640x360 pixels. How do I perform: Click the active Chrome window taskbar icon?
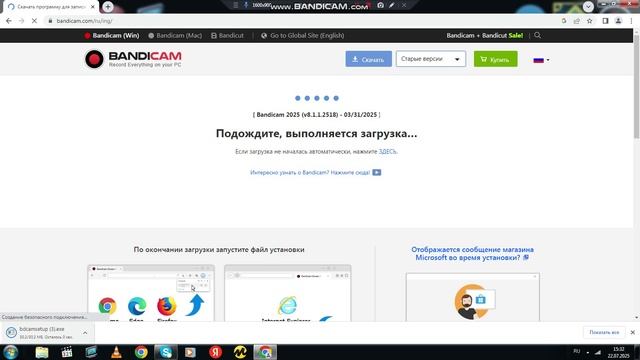coord(265,352)
